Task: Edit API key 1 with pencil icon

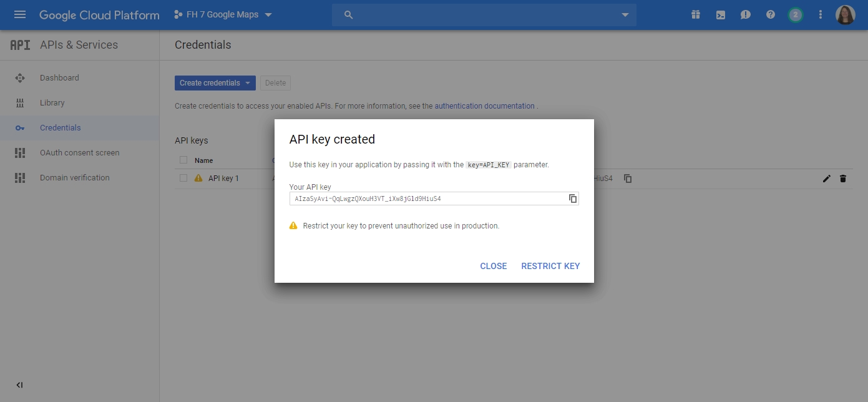Action: tap(827, 179)
